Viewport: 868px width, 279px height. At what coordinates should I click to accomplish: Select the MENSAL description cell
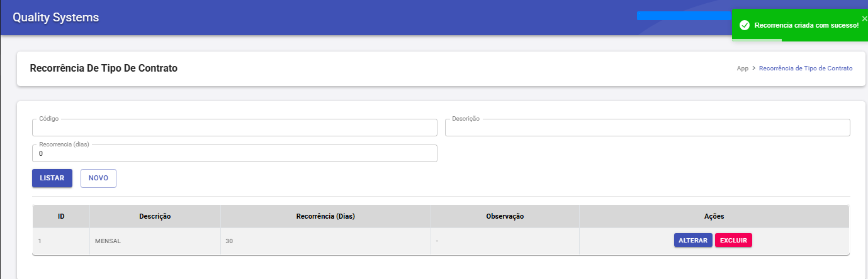coord(155,241)
